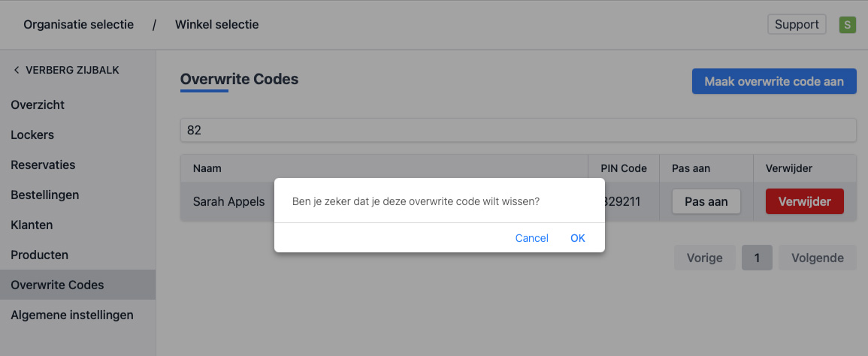Click the green S user avatar icon
Screen dimensions: 868x356
848,25
